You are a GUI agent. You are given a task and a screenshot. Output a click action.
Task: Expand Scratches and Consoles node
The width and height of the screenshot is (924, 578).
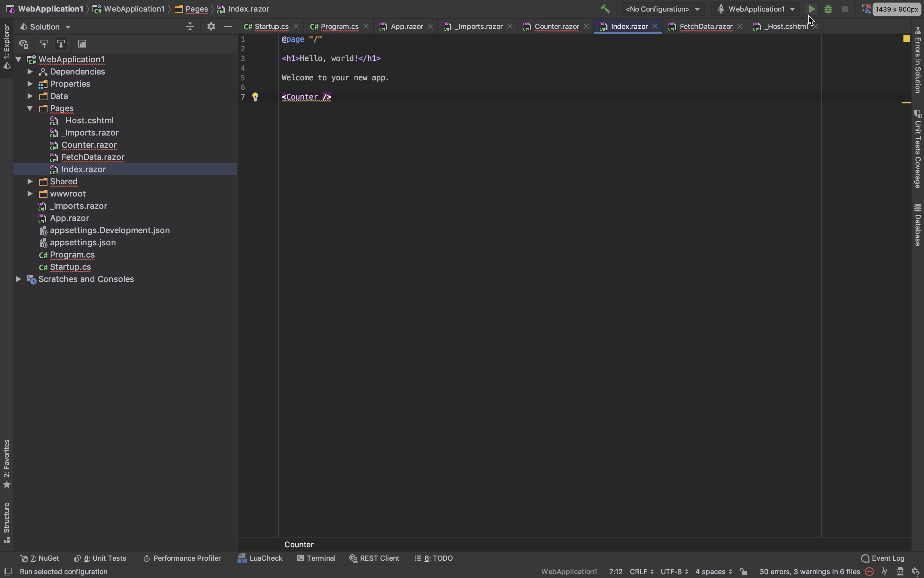[18, 279]
